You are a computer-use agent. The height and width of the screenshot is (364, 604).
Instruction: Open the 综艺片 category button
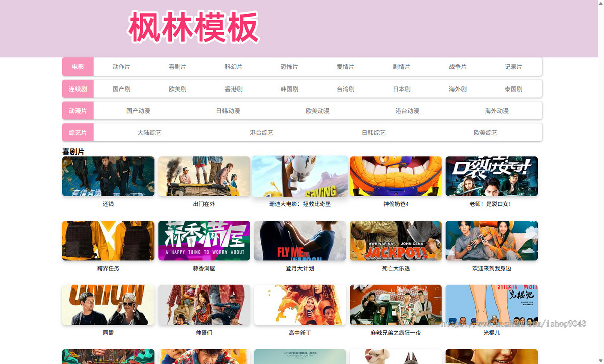[x=78, y=133]
